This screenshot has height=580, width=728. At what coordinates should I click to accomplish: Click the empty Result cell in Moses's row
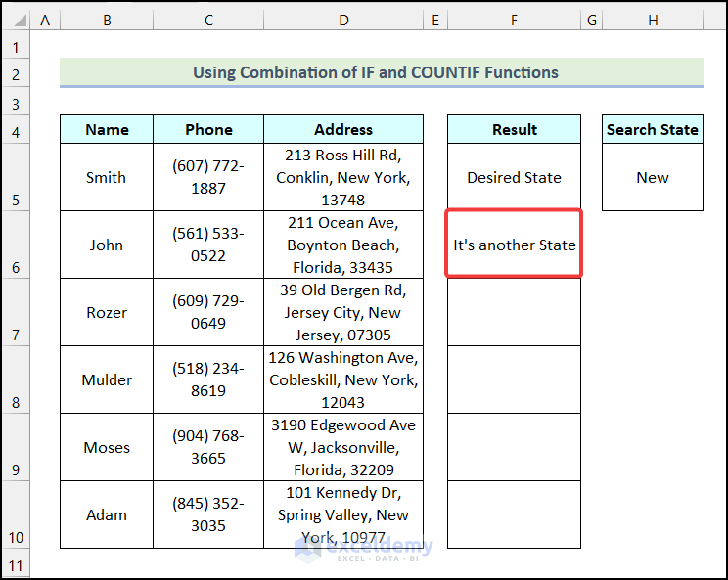pos(514,447)
